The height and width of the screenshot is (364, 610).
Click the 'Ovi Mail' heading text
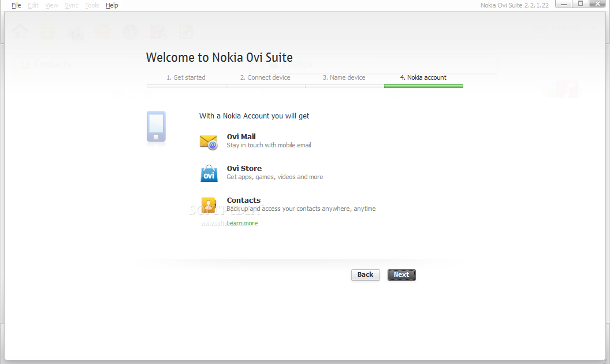pos(241,137)
